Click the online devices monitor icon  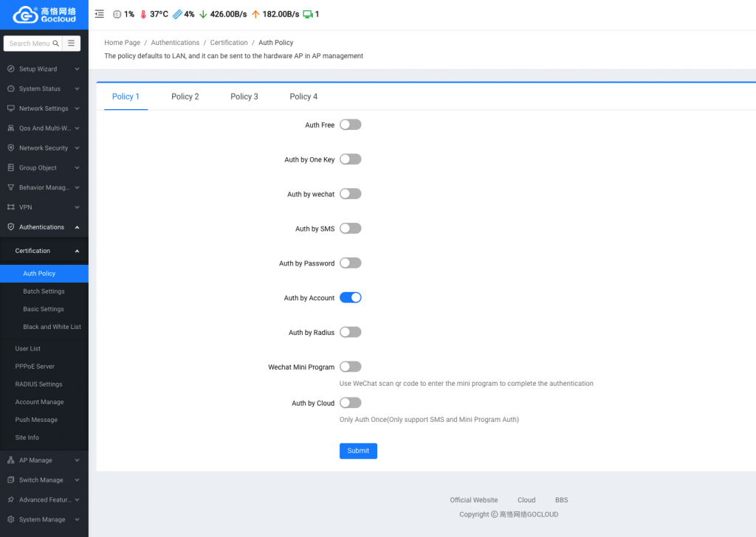(307, 14)
